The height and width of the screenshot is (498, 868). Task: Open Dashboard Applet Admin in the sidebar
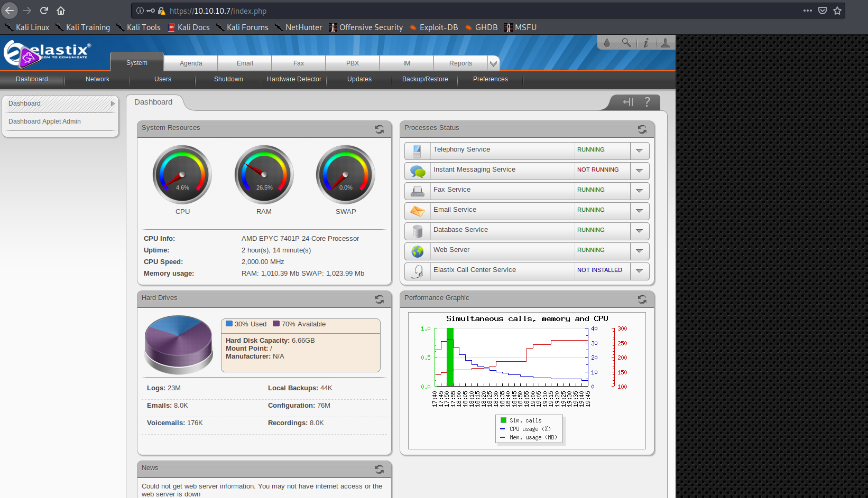pos(44,121)
